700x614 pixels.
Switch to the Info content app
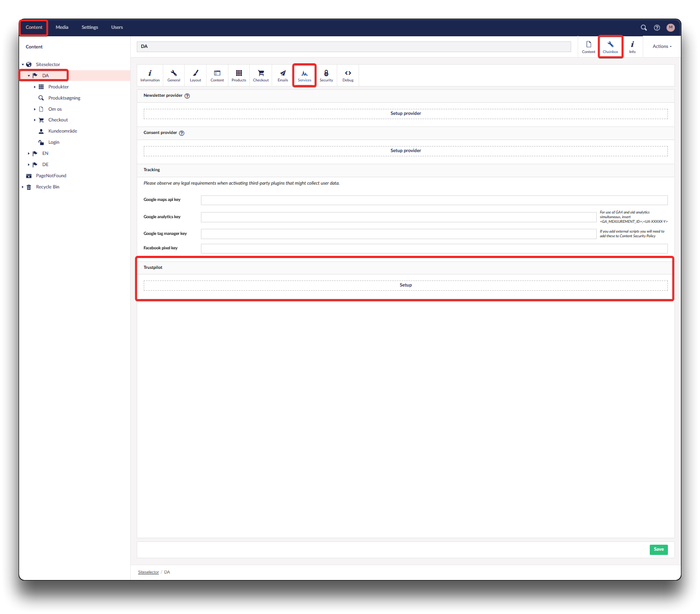[x=632, y=47]
